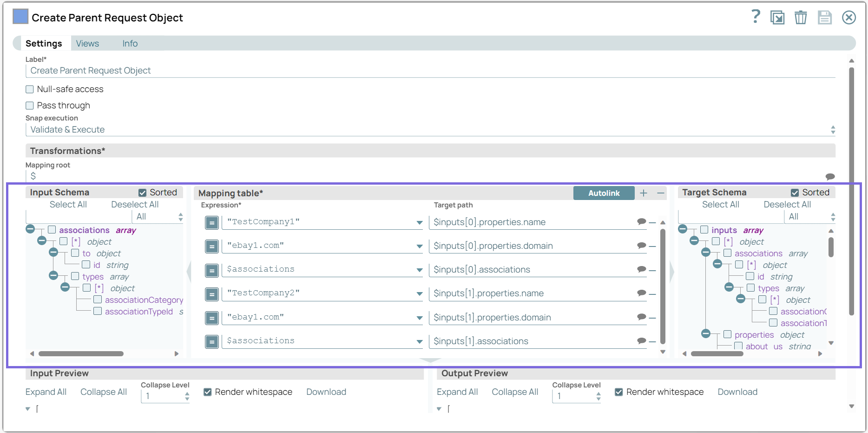
Task: Add a mapping table row with plus icon
Action: [x=644, y=193]
